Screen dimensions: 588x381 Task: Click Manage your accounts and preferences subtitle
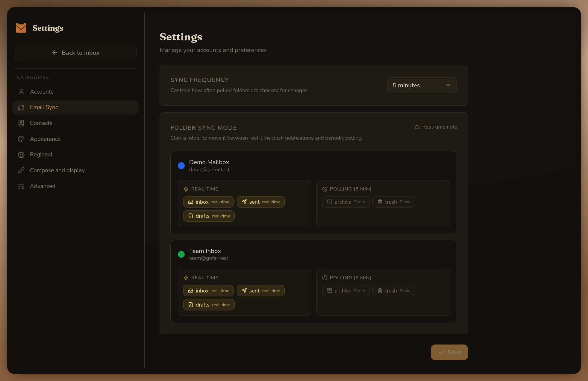(x=213, y=50)
